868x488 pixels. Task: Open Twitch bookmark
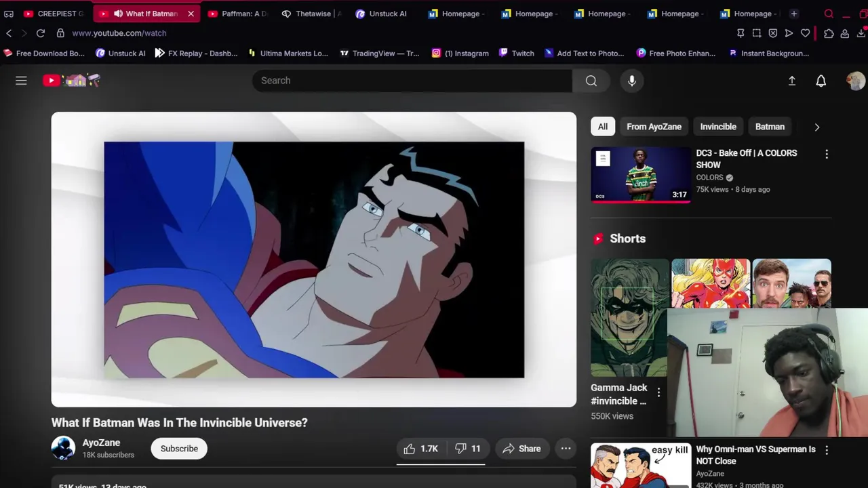(x=517, y=54)
